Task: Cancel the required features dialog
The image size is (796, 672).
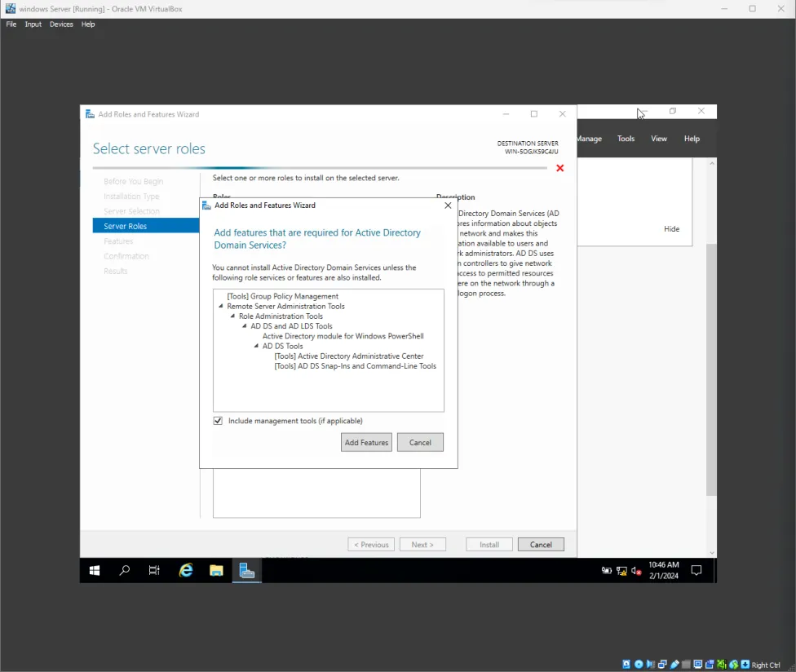Action: [420, 443]
